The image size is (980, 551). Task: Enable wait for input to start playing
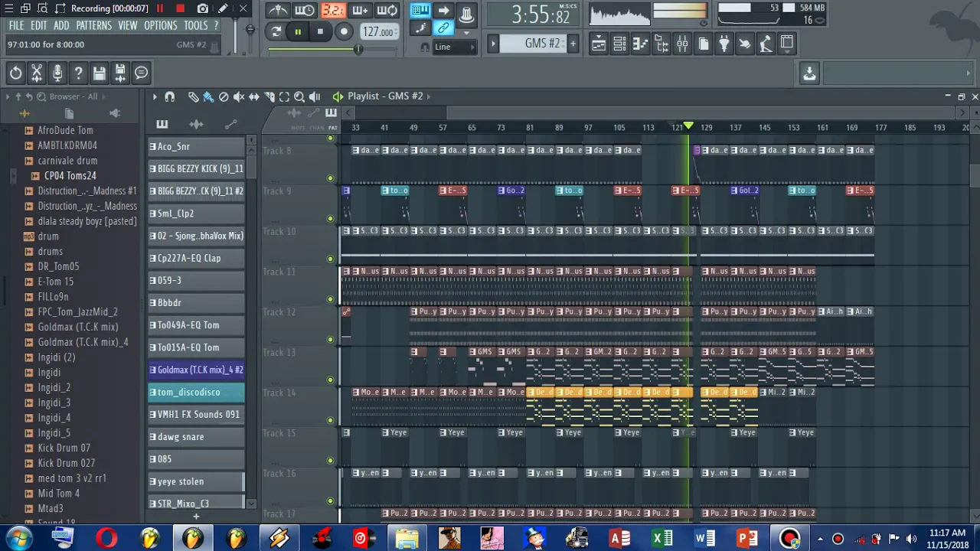click(305, 11)
